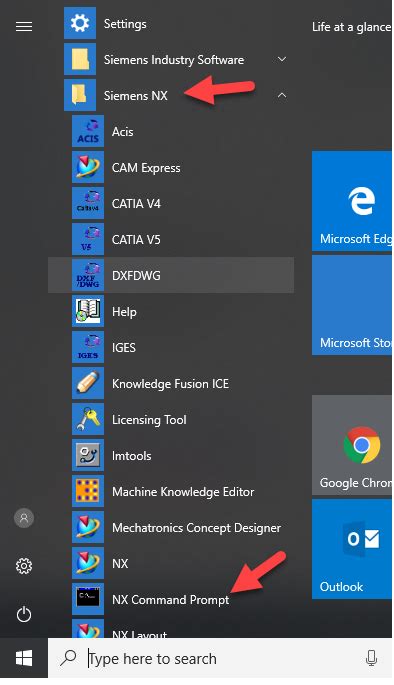Launch the NX application icon
Viewport: 394px width, 685px height.
coord(88,563)
